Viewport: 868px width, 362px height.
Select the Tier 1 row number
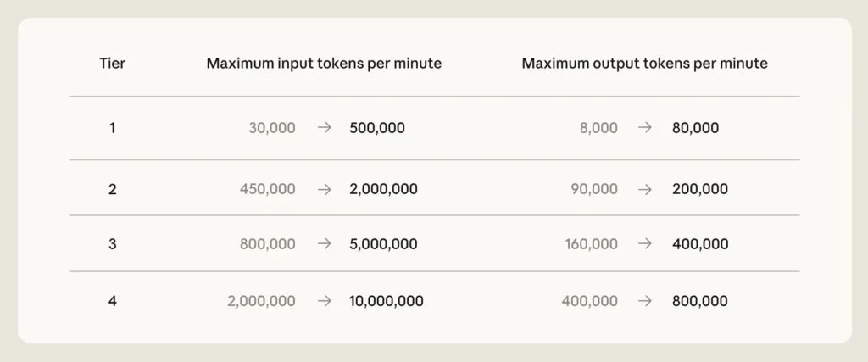coord(113,128)
